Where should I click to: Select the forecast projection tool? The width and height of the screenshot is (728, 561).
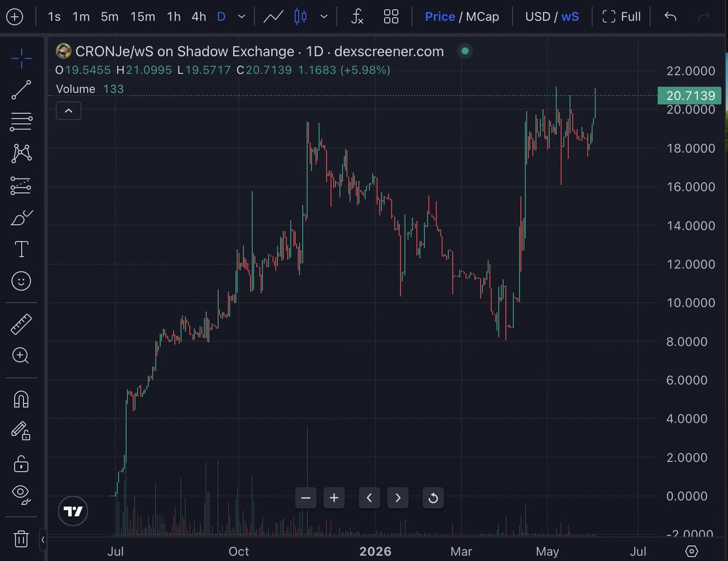click(x=21, y=186)
